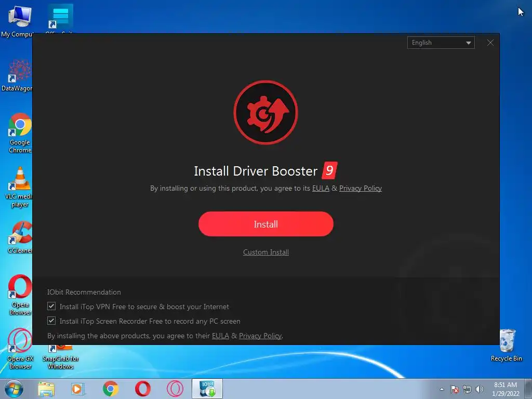The height and width of the screenshot is (399, 532).
Task: Click the IObit installer taskbar button
Action: coord(207,389)
